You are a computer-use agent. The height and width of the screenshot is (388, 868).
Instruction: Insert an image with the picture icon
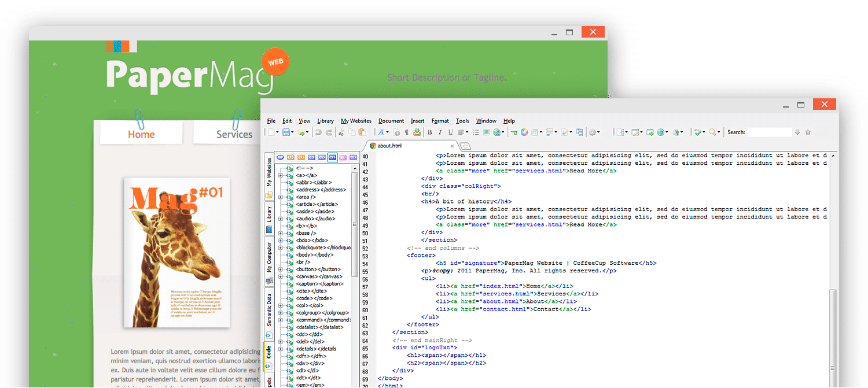tap(486, 132)
